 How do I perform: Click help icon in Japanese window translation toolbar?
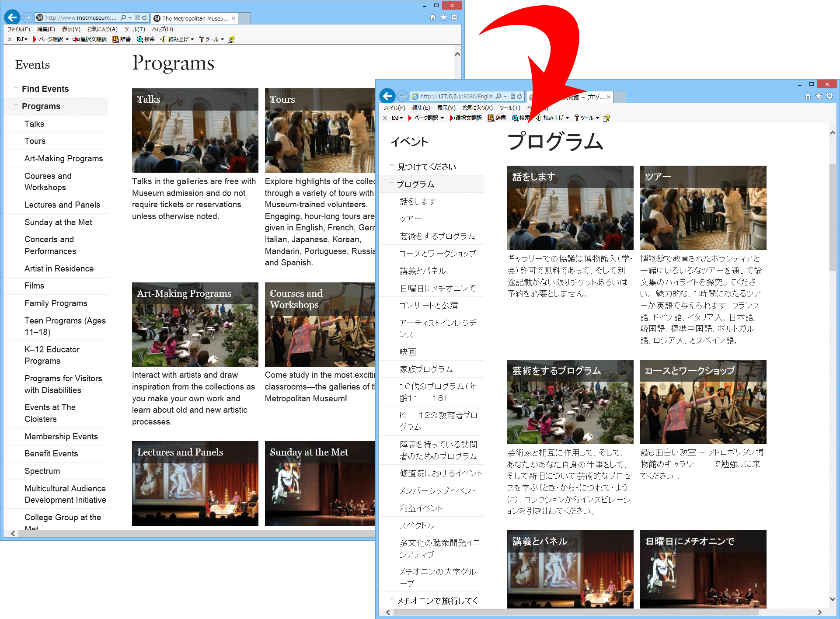coord(606,118)
